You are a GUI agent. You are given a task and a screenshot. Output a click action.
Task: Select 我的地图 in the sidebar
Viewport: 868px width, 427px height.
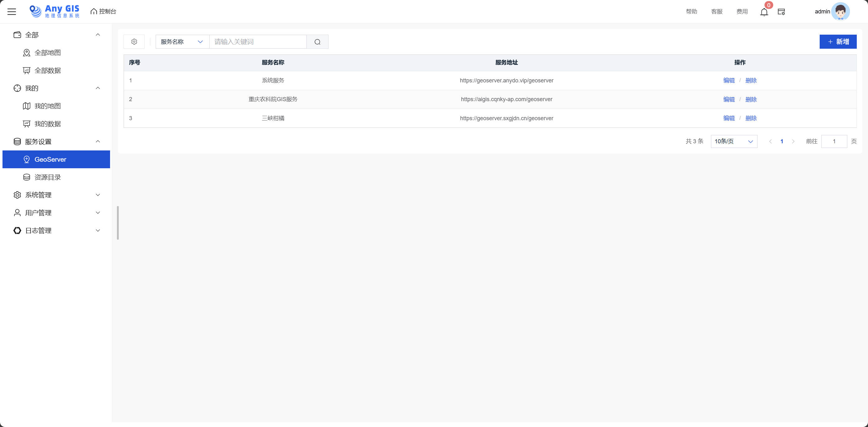[x=47, y=106]
